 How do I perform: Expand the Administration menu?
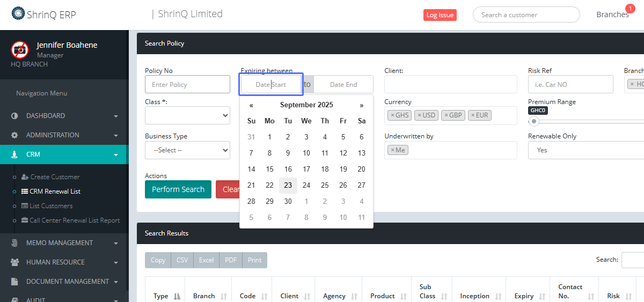(64, 135)
